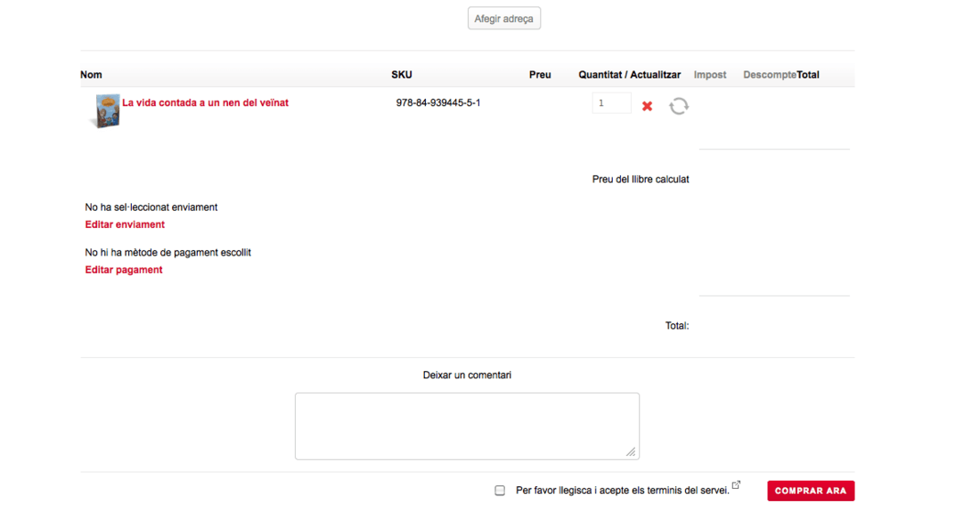
Task: Open the book cover thumbnail
Action: (106, 111)
